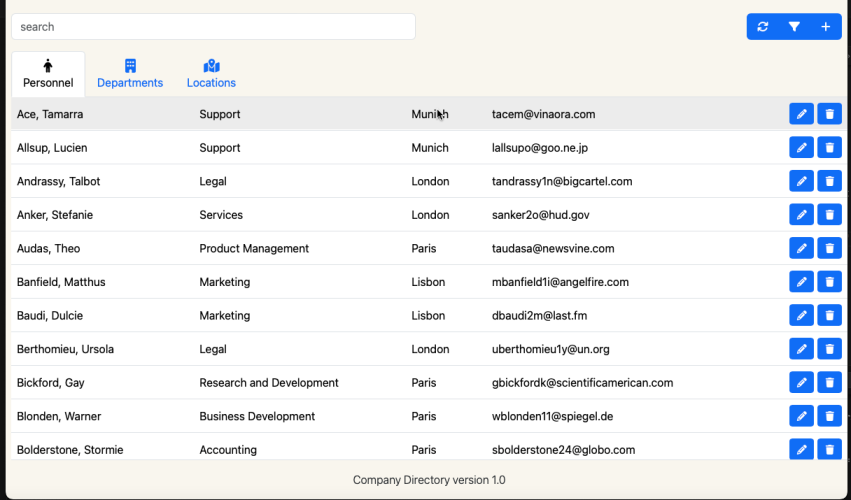Image resolution: width=851 pixels, height=500 pixels.
Task: Delete Lucien Allsup using trash icon
Action: click(x=829, y=148)
